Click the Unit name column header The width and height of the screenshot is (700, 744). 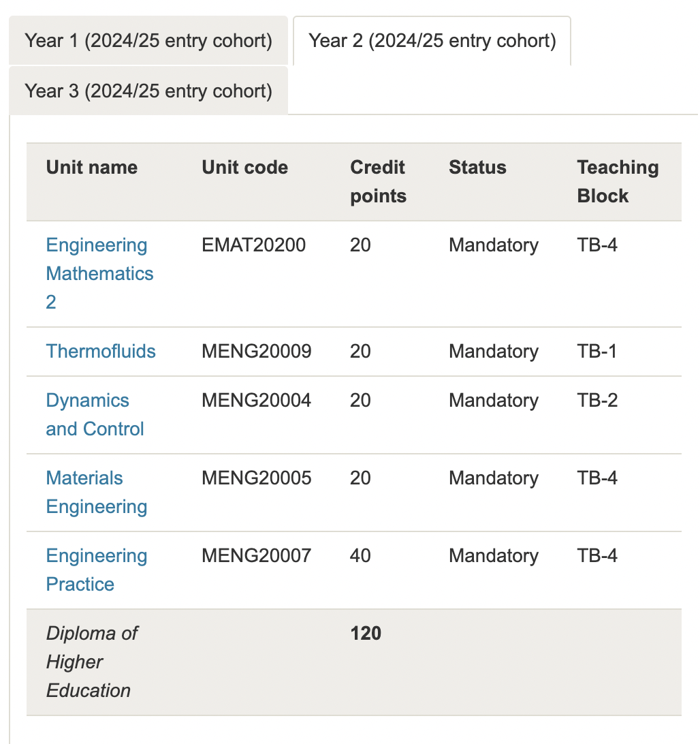[x=92, y=168]
